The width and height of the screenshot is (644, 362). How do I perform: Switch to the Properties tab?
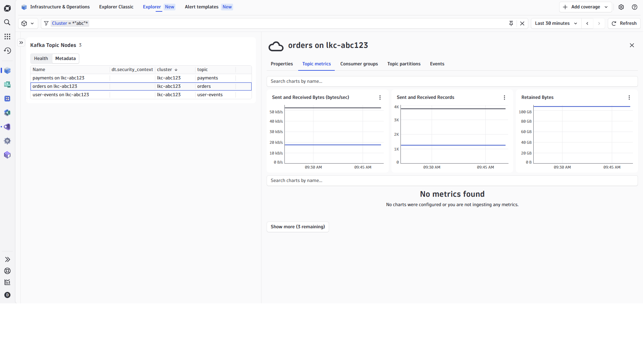pos(282,64)
